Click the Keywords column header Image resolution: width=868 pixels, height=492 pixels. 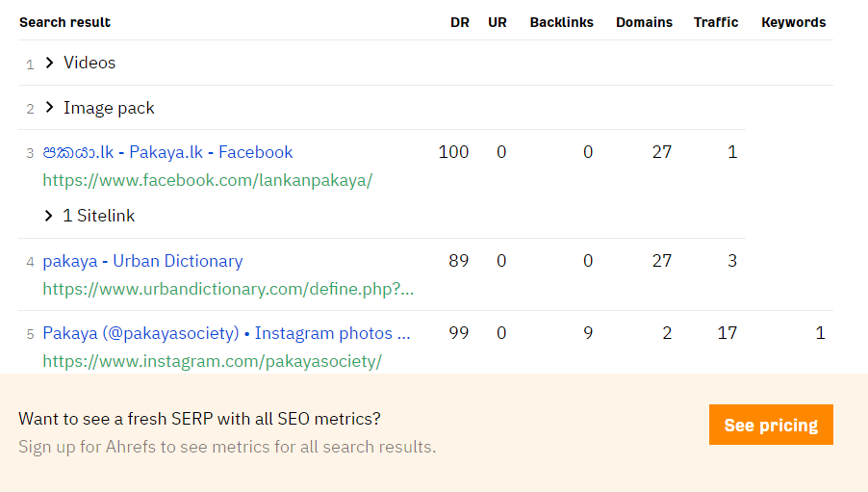(x=793, y=22)
